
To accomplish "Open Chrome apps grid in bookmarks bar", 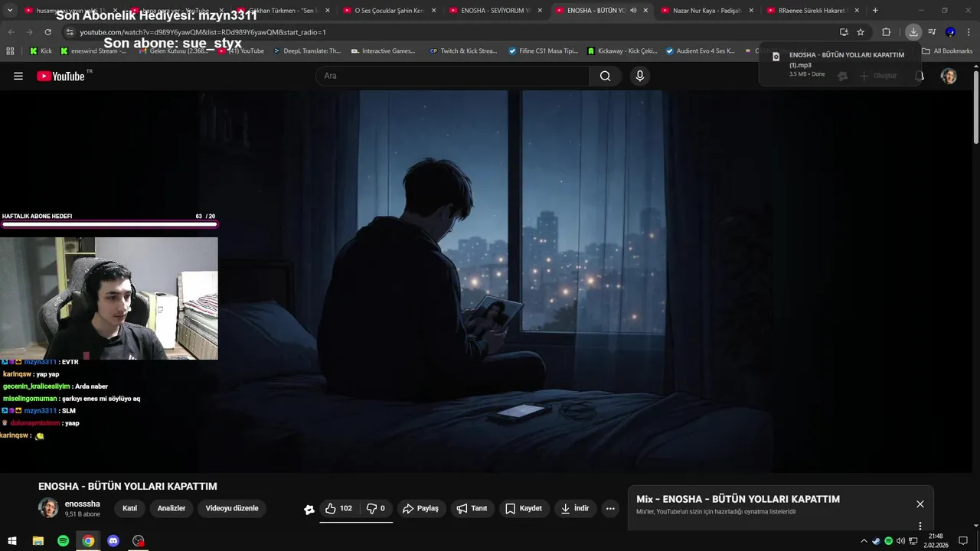I will pyautogui.click(x=10, y=51).
